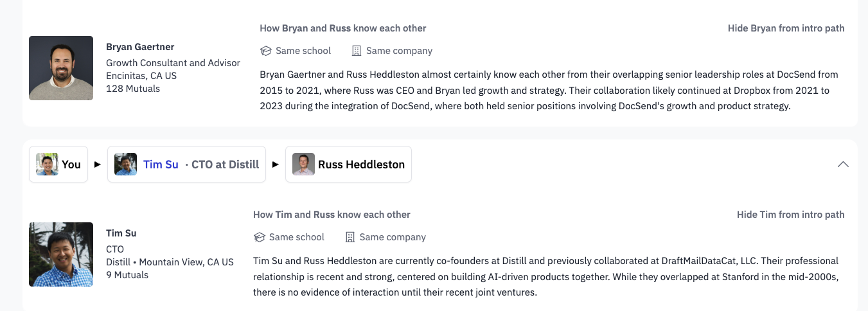Image resolution: width=868 pixels, height=311 pixels.
Task: Open Bryan Gaertner's profile photo
Action: [x=61, y=68]
